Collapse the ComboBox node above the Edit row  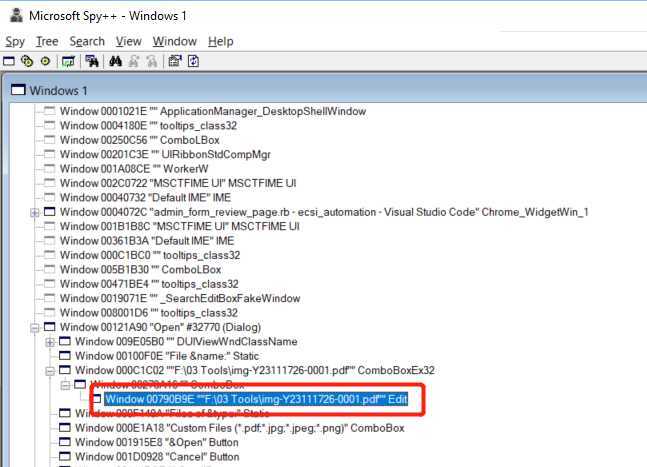[65, 385]
